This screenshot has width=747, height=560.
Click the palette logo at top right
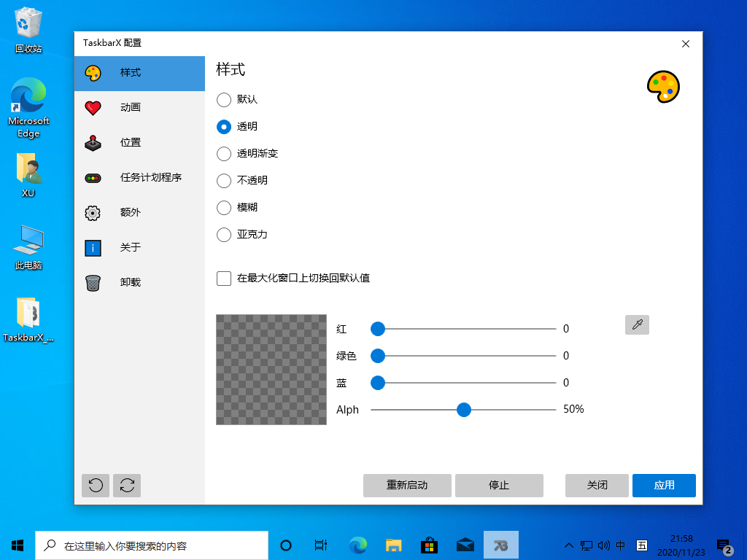[662, 85]
